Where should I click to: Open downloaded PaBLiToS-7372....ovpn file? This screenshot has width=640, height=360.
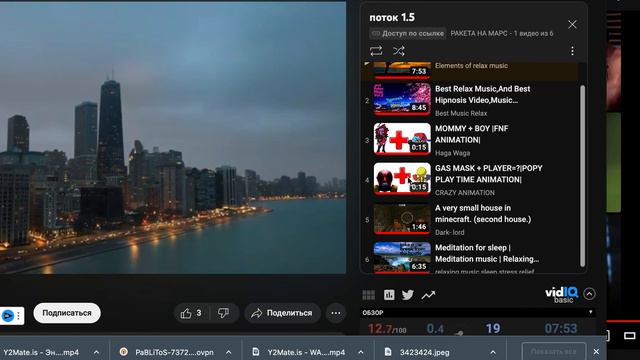pos(168,352)
